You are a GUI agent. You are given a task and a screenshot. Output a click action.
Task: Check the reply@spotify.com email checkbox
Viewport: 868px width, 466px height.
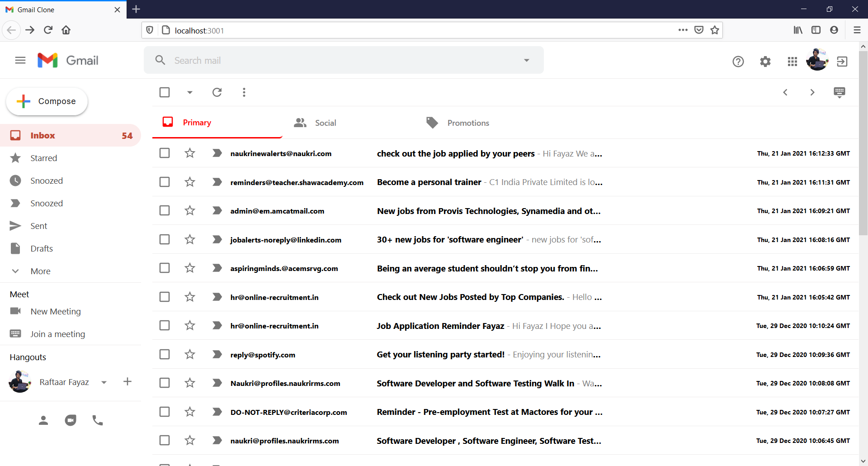(165, 354)
